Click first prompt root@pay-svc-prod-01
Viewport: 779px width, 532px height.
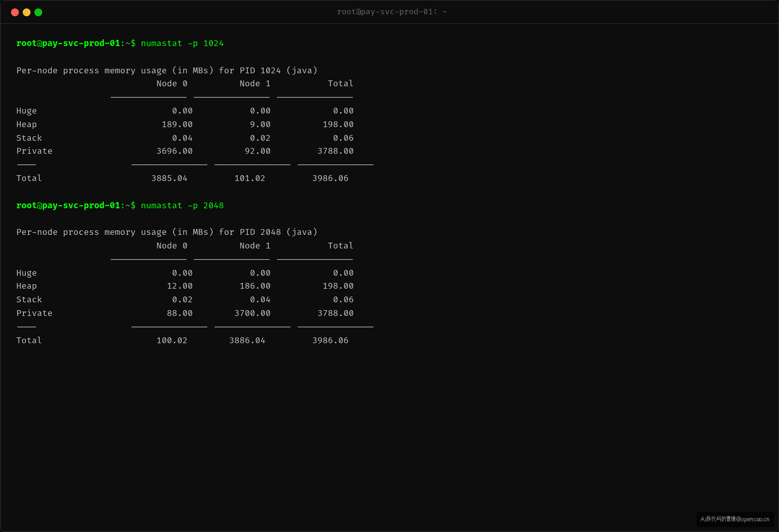(68, 43)
